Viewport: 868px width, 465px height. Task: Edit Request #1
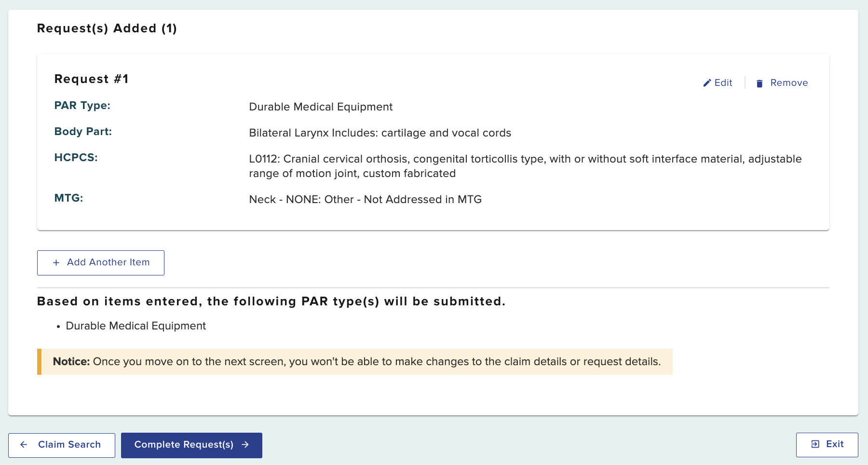[x=718, y=83]
